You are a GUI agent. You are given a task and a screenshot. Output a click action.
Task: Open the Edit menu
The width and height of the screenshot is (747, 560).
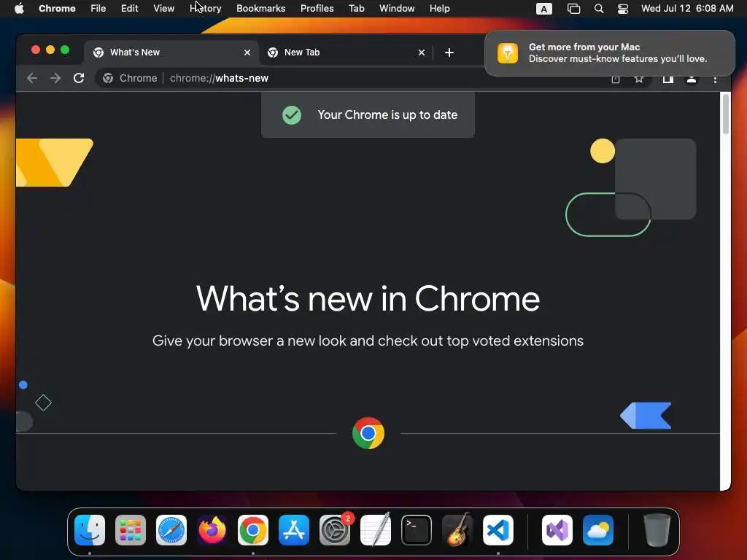129,8
